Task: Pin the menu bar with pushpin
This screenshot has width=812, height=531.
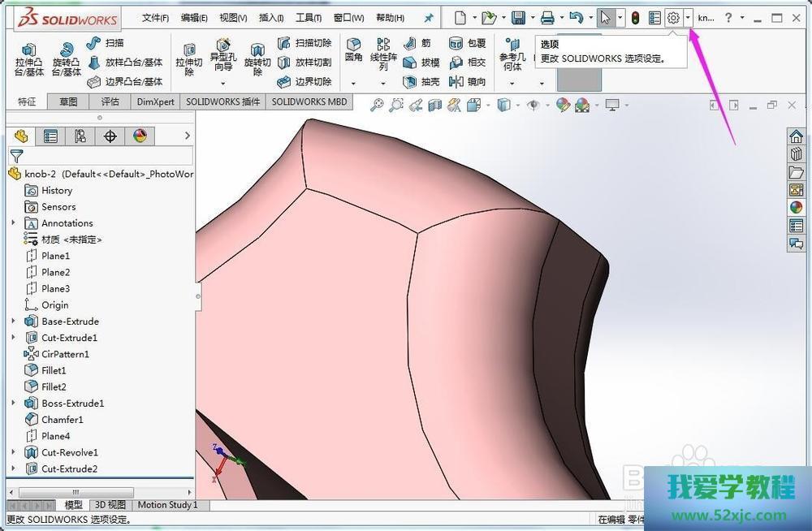Action: [429, 18]
